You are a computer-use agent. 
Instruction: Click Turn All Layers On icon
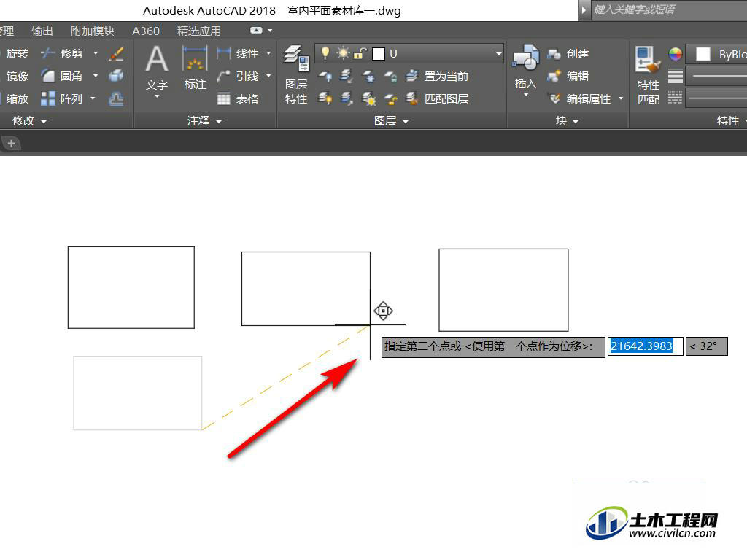click(x=325, y=98)
